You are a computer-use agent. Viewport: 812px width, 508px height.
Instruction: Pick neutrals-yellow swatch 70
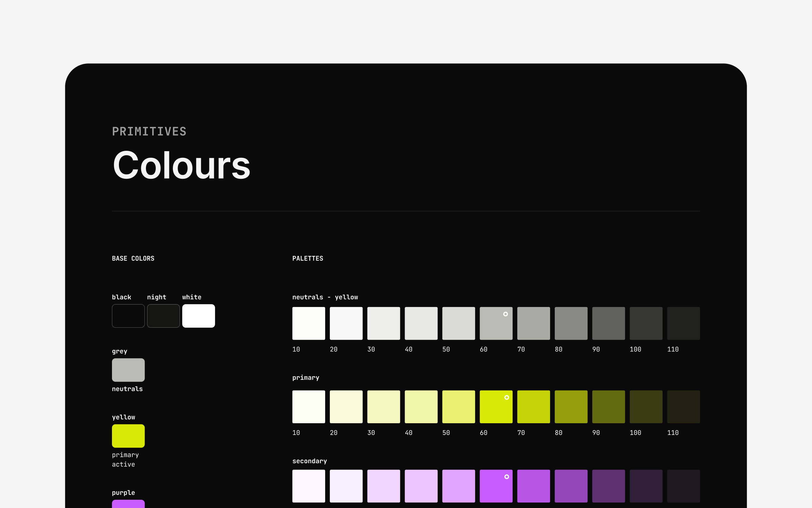pyautogui.click(x=534, y=323)
